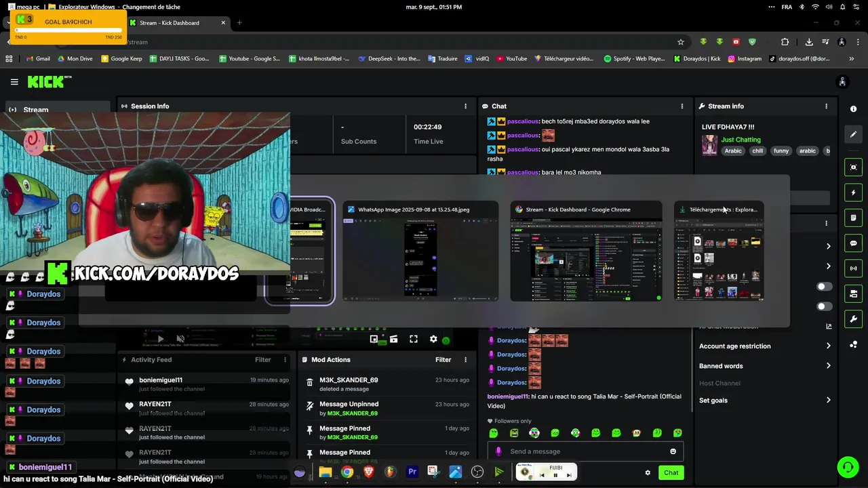This screenshot has height=488, width=868.
Task: Play the stream preview
Action: pos(161,339)
